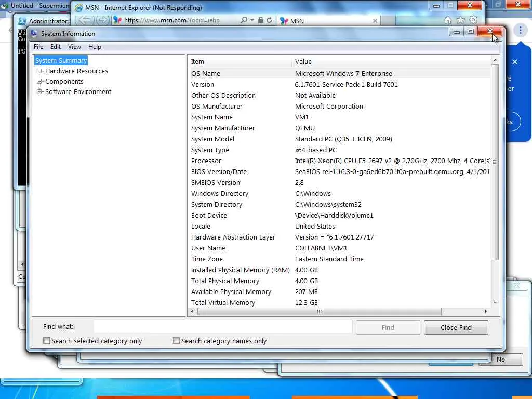Click the disabled Find button

[388, 327]
